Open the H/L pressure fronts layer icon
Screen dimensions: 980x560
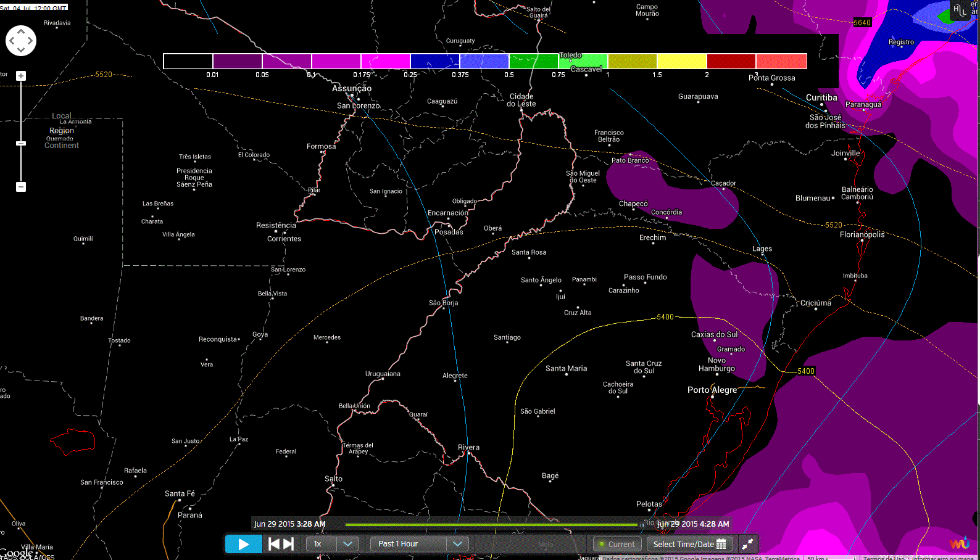[x=960, y=10]
